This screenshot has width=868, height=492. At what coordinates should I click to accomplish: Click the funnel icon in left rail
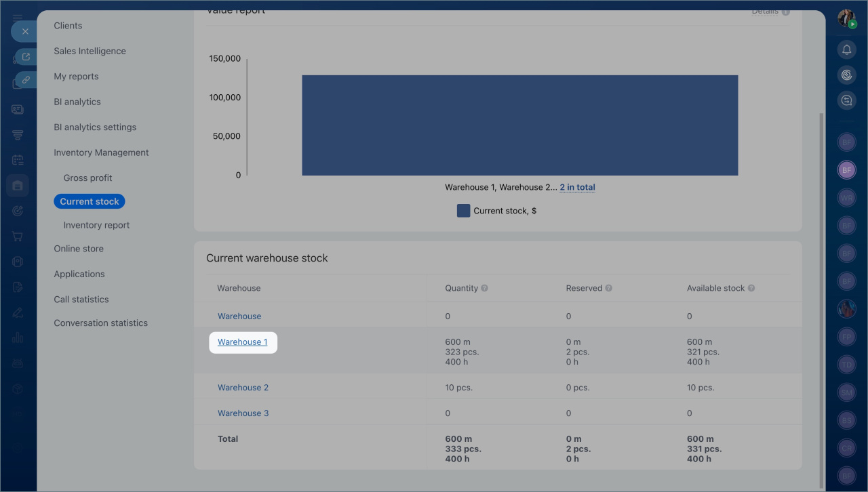coord(18,135)
